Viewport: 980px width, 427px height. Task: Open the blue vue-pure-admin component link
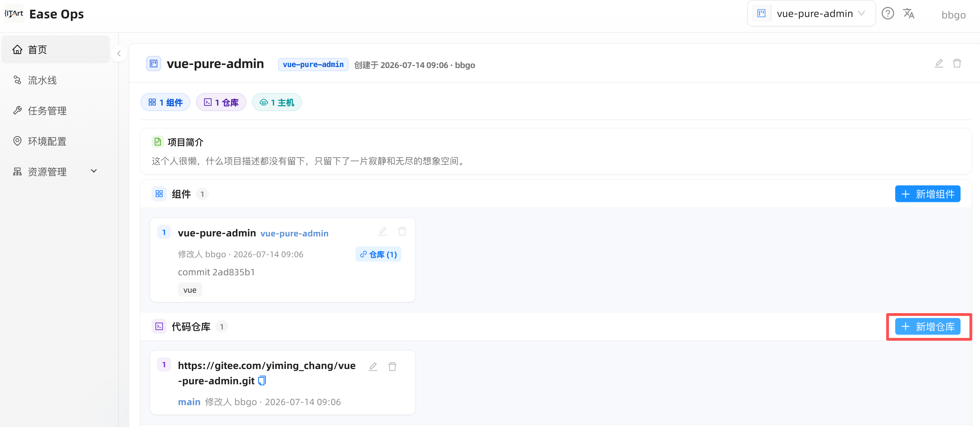tap(294, 233)
